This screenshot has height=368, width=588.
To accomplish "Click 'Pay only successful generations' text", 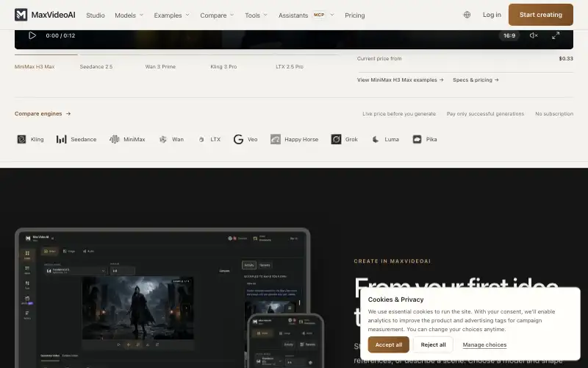I will pos(485,113).
